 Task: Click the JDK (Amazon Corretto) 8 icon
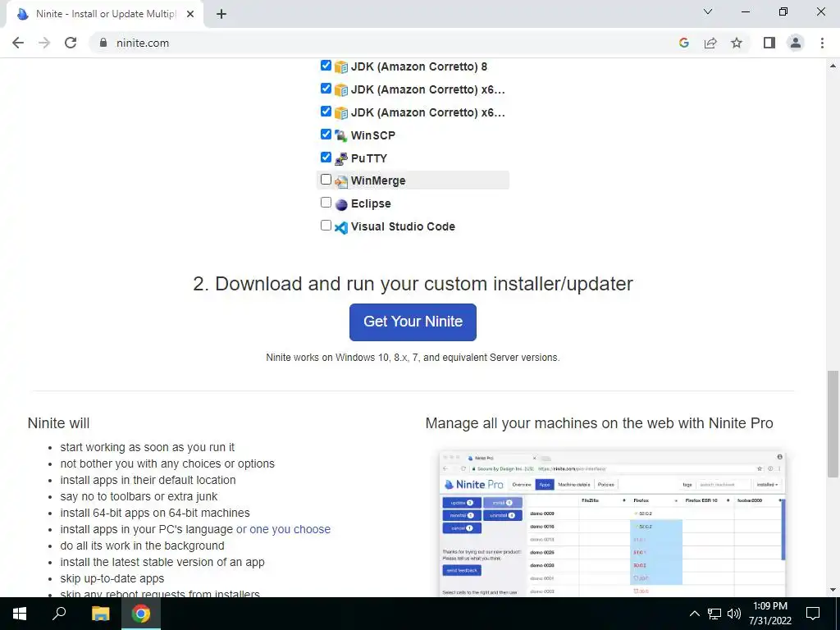click(340, 67)
